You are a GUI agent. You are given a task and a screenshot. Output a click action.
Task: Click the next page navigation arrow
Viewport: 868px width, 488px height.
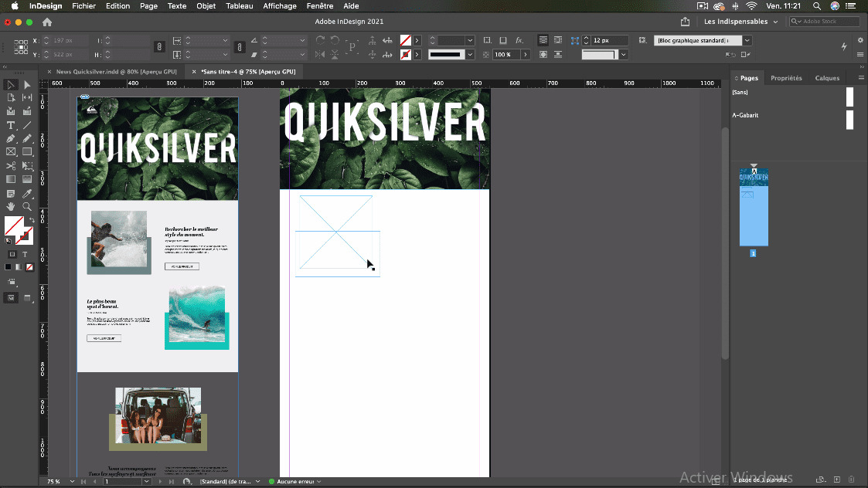pos(161,481)
